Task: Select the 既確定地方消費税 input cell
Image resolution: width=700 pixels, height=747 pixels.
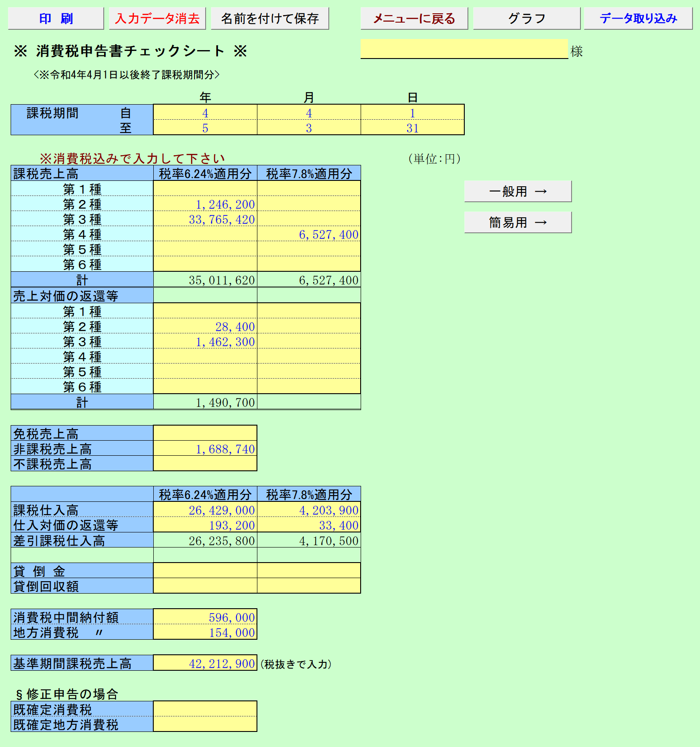Action: click(x=205, y=724)
